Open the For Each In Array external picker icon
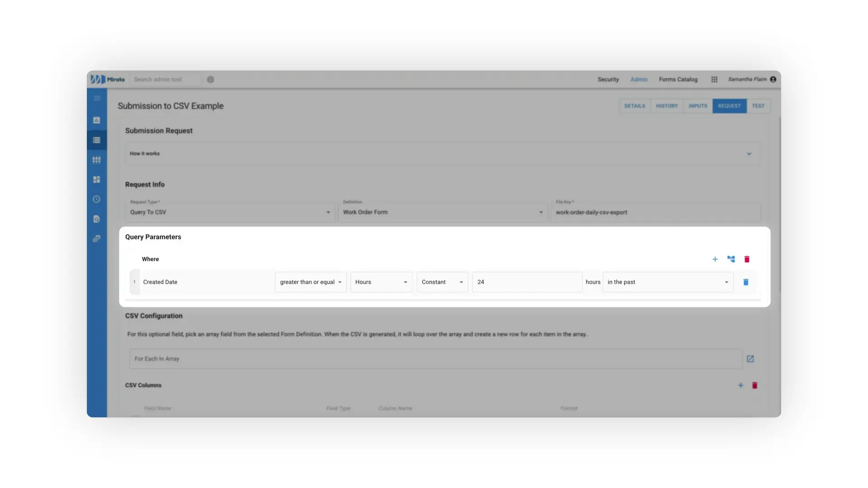This screenshot has width=868, height=488. 750,358
